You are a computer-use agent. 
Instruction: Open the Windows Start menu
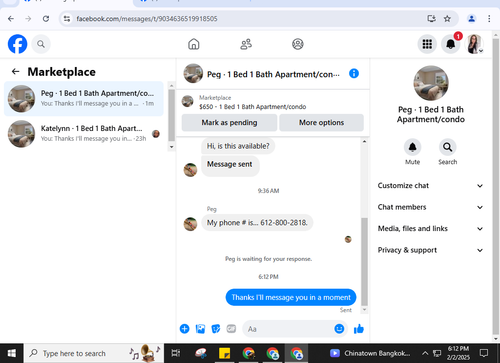point(12,353)
